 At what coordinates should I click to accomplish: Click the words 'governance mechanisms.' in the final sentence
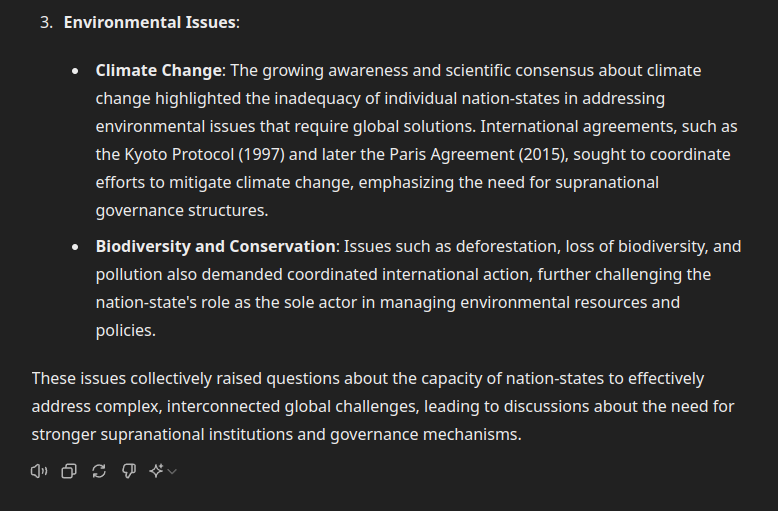pyautogui.click(x=426, y=435)
